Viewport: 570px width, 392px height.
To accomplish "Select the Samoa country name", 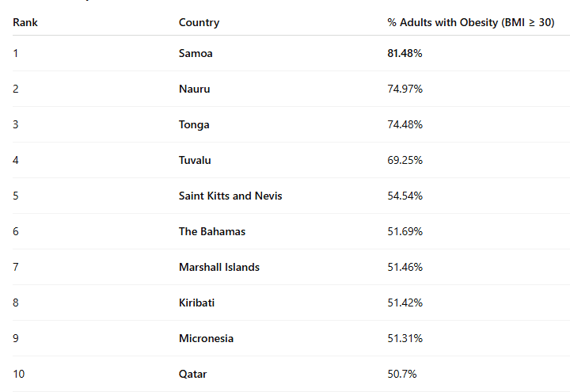I will pos(196,54).
